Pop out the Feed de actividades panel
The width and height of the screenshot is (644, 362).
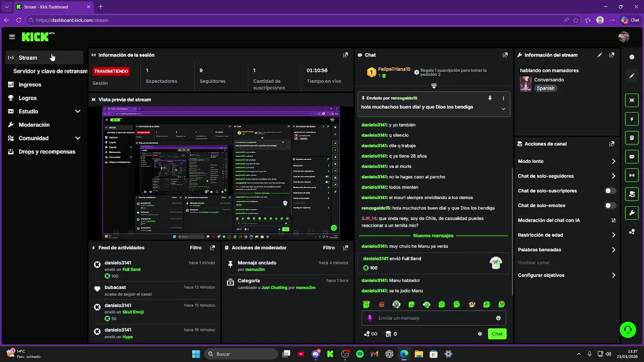[212, 248]
